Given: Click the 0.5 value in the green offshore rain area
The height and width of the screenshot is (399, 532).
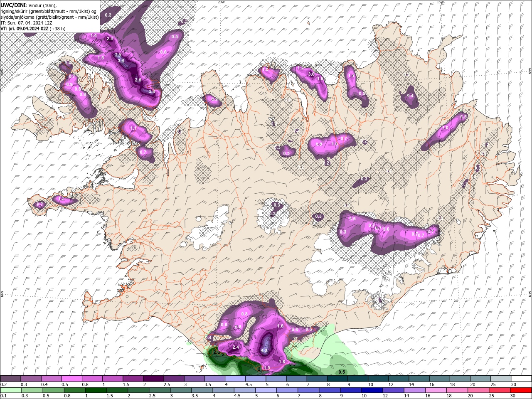Looking at the screenshot, I should pos(342,372).
